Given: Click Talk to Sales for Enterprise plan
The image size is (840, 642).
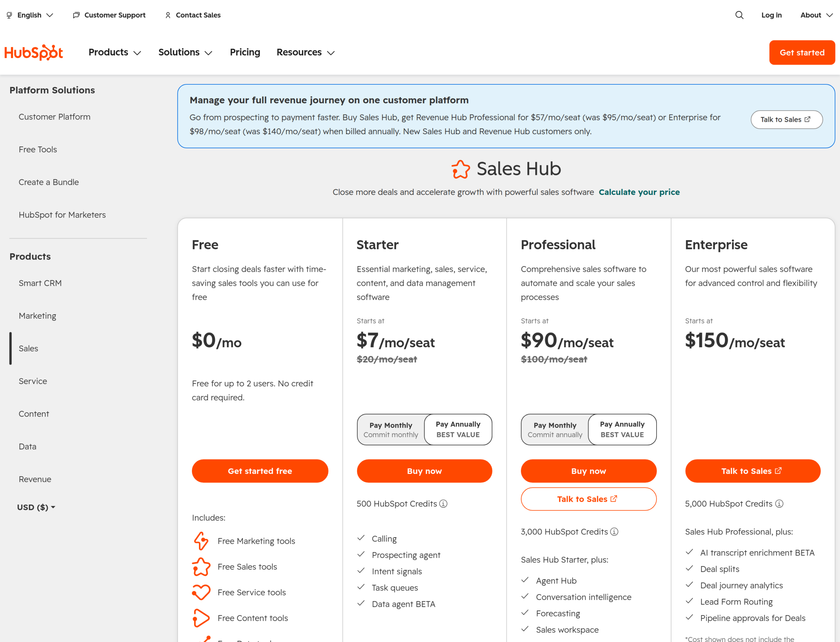Looking at the screenshot, I should (752, 471).
